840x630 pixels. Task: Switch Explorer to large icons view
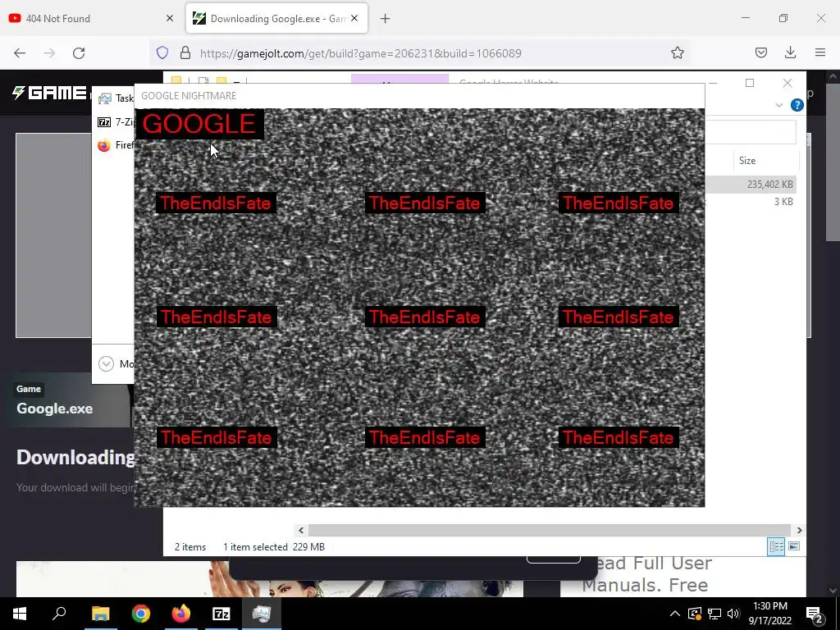point(794,546)
